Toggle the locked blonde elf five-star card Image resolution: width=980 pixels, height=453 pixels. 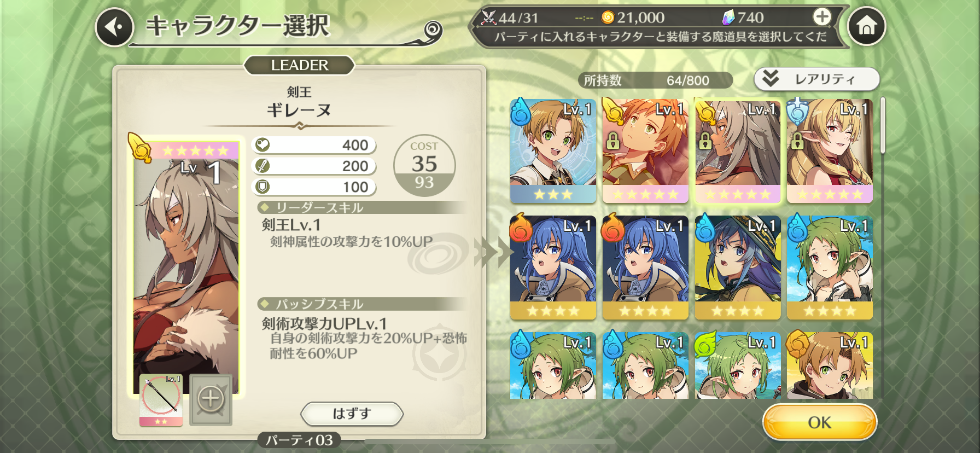coord(830,151)
